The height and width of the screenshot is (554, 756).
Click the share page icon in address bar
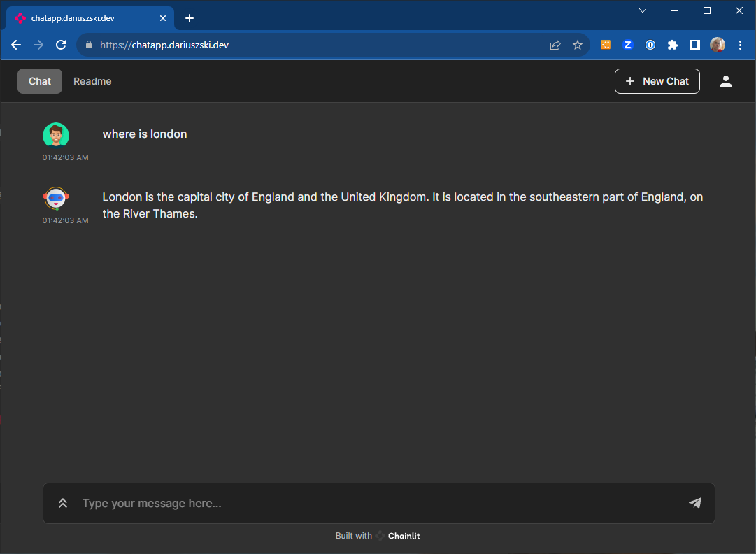click(x=555, y=45)
